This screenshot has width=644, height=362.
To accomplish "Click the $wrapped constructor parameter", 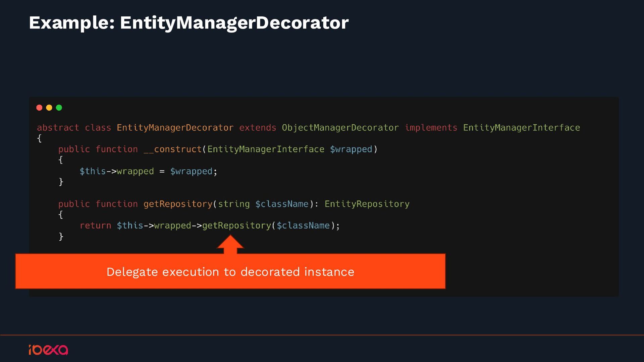I will 351,149.
